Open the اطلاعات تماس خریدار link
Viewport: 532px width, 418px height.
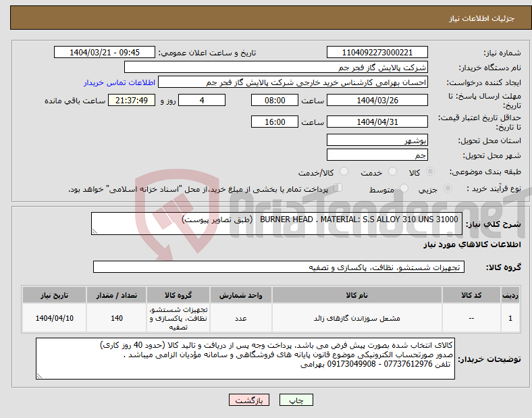coord(119,82)
